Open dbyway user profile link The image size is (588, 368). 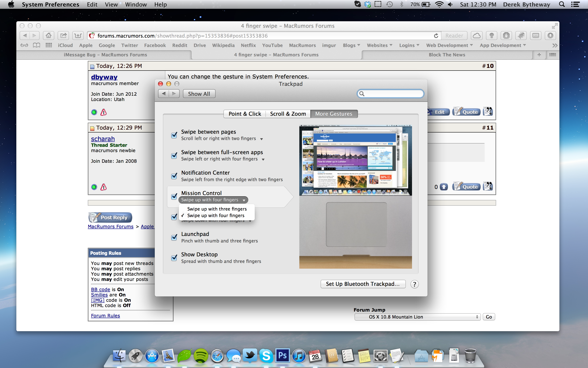coord(104,77)
